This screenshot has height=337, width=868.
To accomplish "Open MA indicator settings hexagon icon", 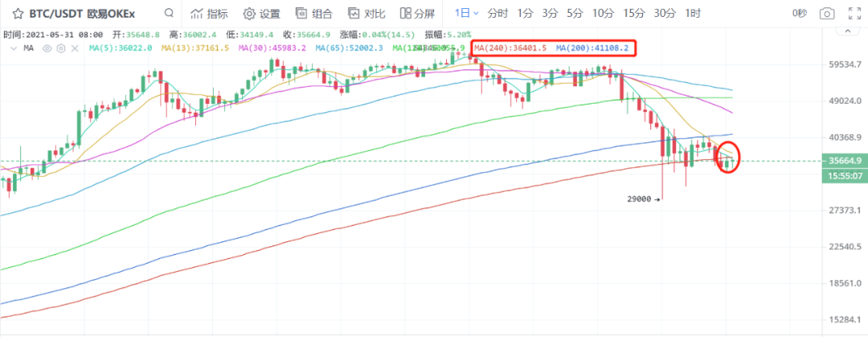I will [x=61, y=49].
